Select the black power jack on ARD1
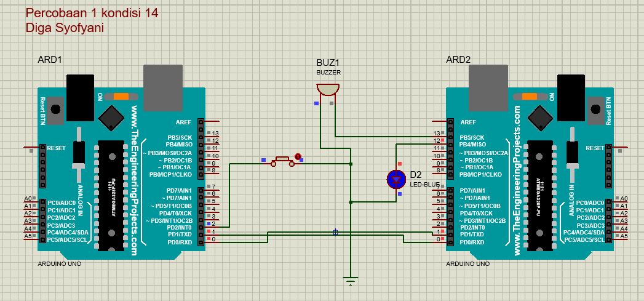The height and width of the screenshot is (301, 644). [x=81, y=98]
